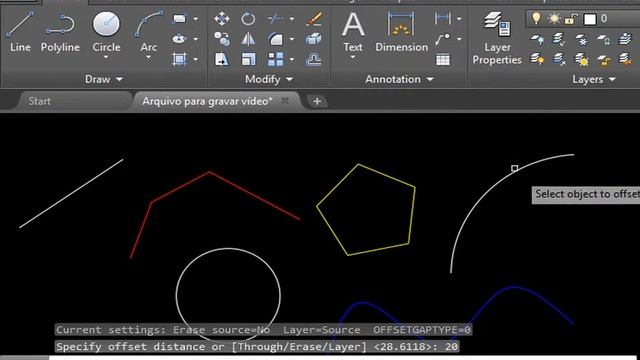Click the layer Off tool icon

537,40
